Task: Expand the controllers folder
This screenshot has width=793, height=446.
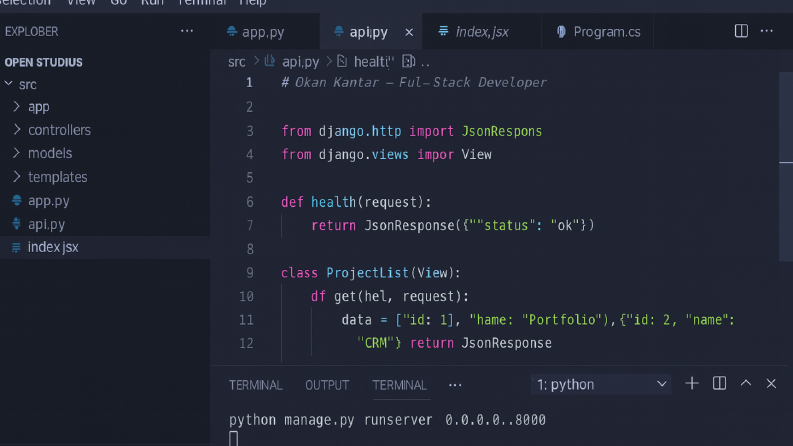Action: [59, 130]
